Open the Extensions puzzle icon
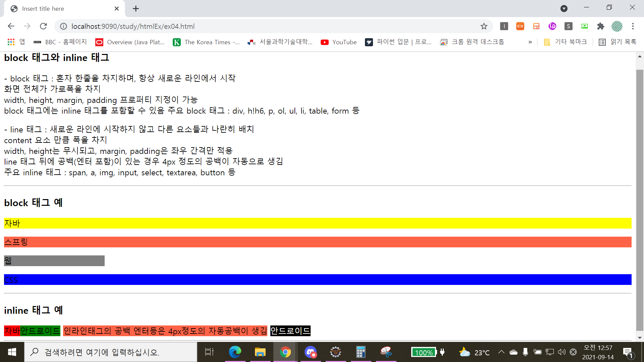Screen dimensions: 644x362 (600, 26)
